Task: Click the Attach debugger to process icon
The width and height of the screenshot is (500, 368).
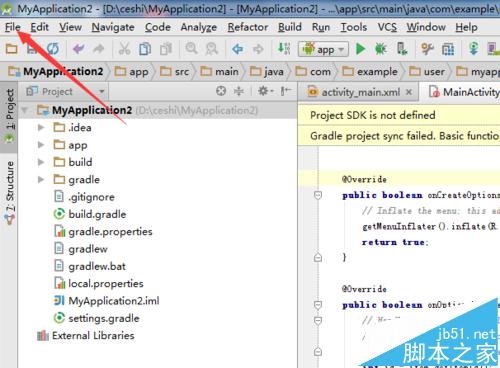Action: click(x=402, y=49)
